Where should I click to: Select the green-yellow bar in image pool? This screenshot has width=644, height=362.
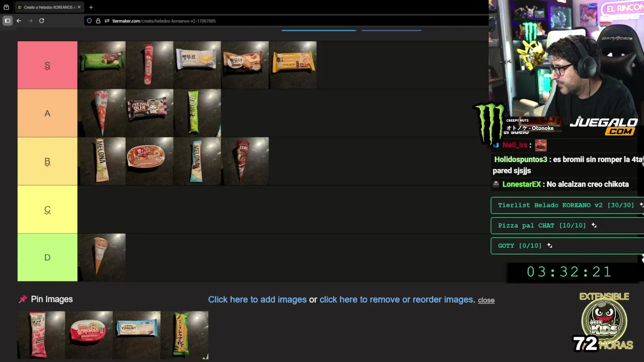(x=185, y=335)
